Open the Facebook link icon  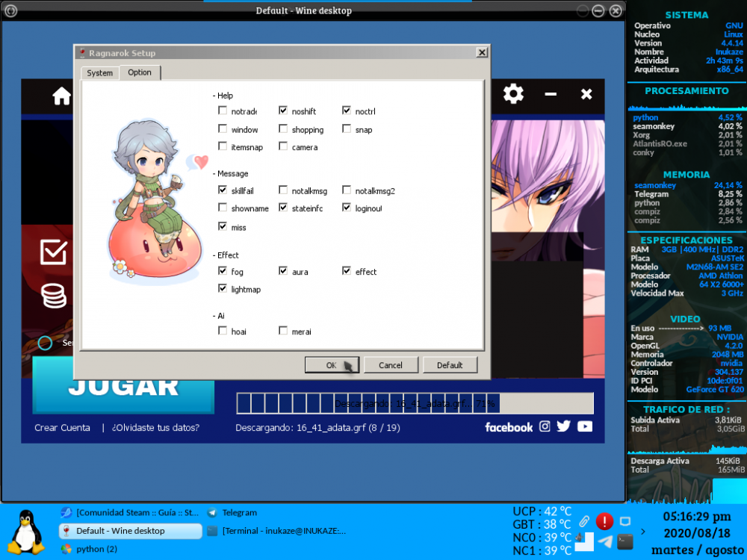[509, 427]
